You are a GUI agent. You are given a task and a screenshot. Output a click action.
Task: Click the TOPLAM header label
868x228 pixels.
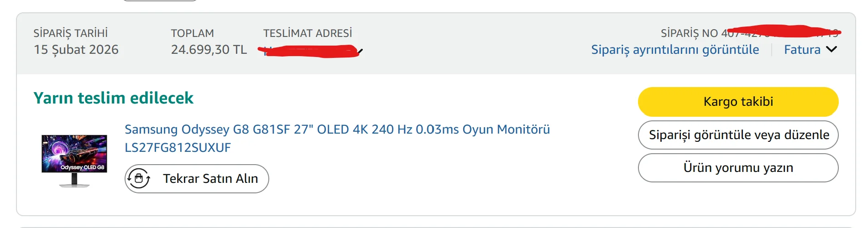192,33
